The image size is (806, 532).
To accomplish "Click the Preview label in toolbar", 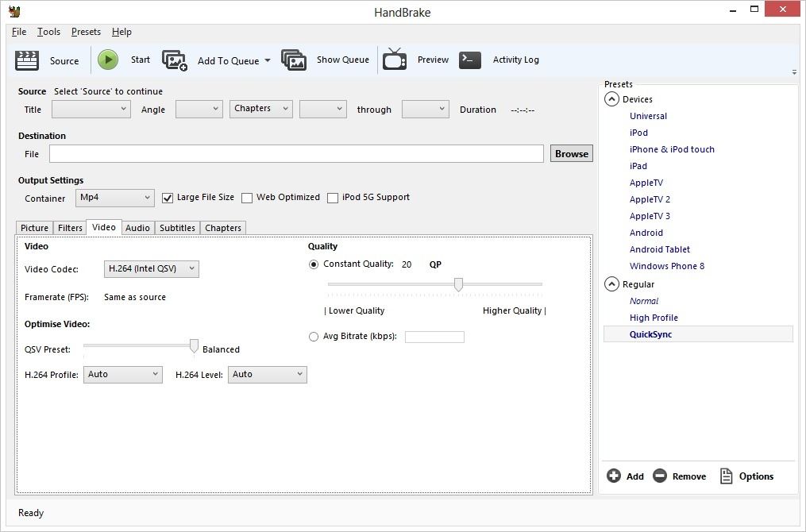I will [433, 60].
